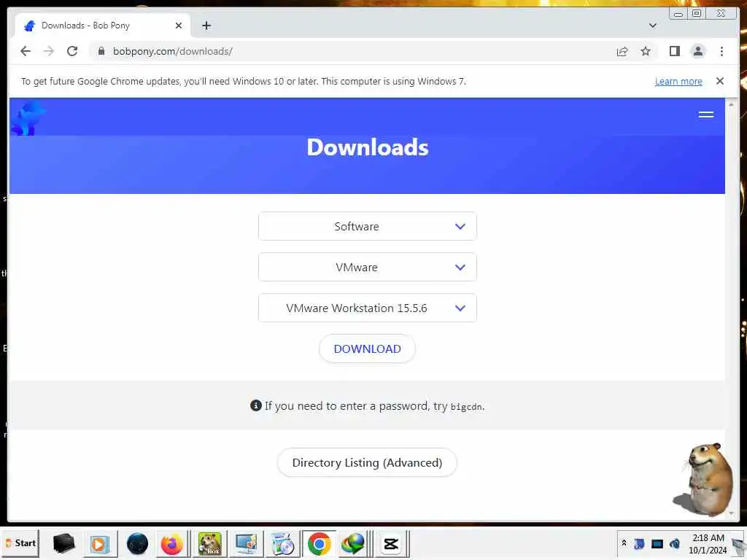
Task: Open the black folder taskbar icon
Action: (x=64, y=543)
